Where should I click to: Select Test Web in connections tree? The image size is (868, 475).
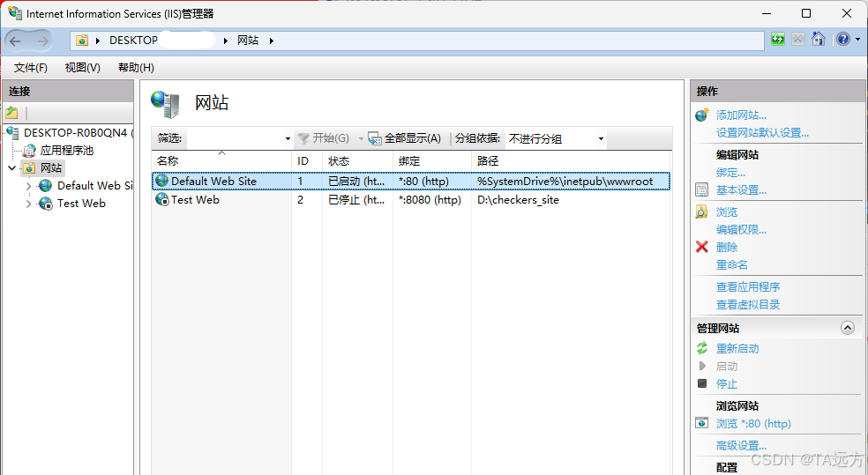coord(81,204)
